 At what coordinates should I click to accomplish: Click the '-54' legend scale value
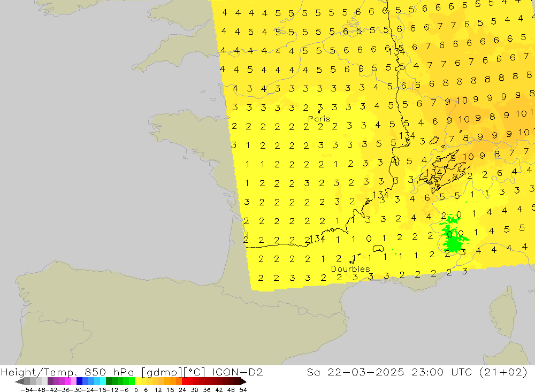click(x=27, y=390)
